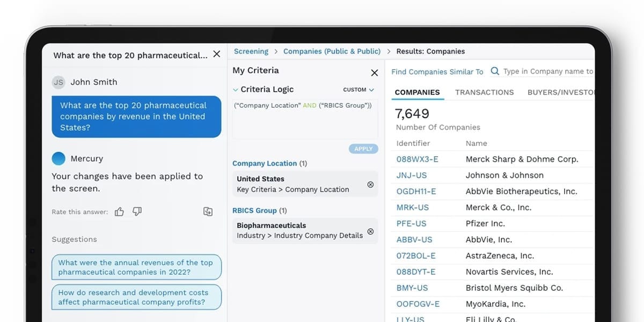644x322 pixels.
Task: Click Bristol Myers Squibb Co. name
Action: [x=514, y=288]
